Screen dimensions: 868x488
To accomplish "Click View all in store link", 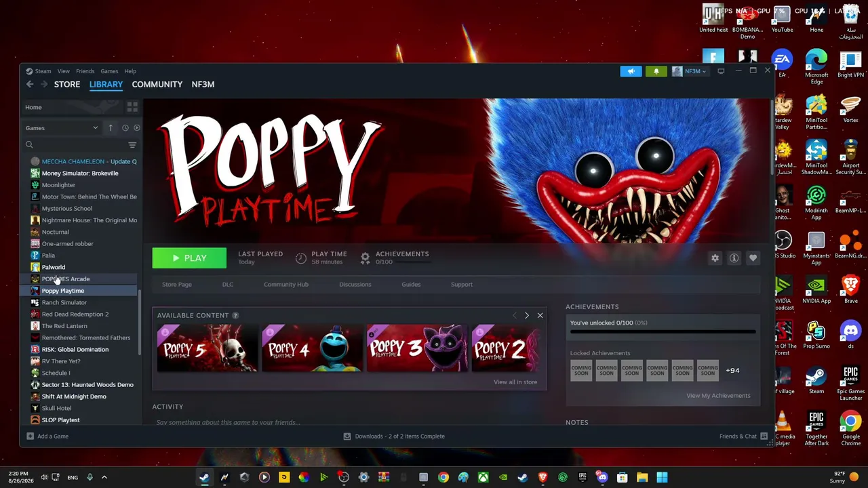I will pos(515,382).
